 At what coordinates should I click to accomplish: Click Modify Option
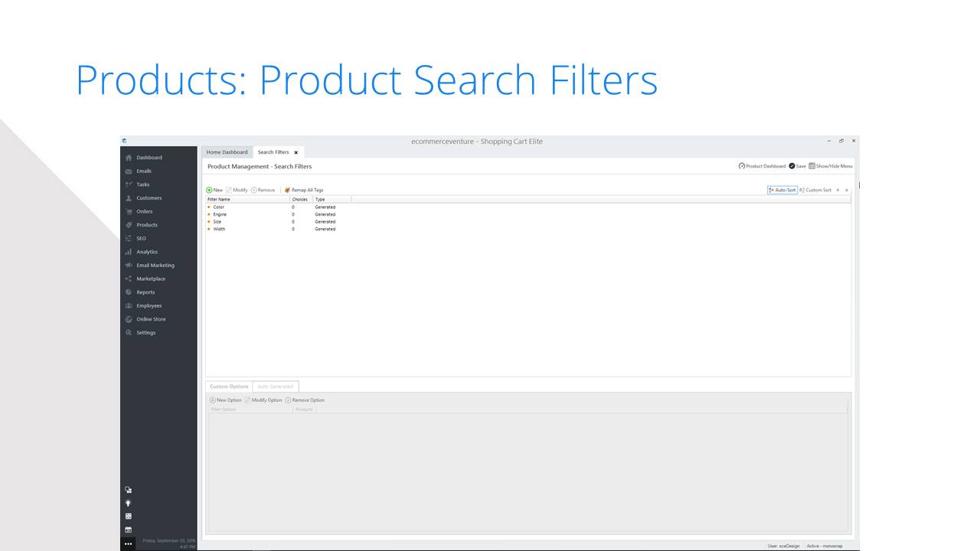coord(263,400)
